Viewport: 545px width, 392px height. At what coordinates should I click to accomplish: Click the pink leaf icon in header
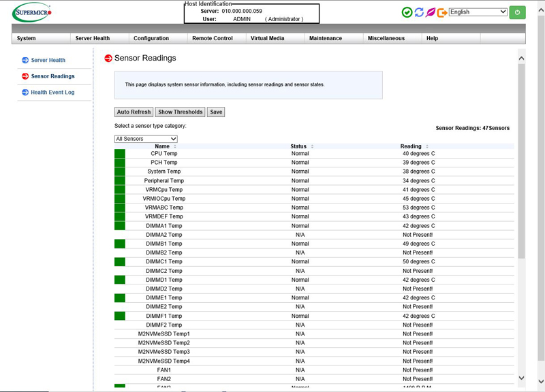tap(430, 12)
